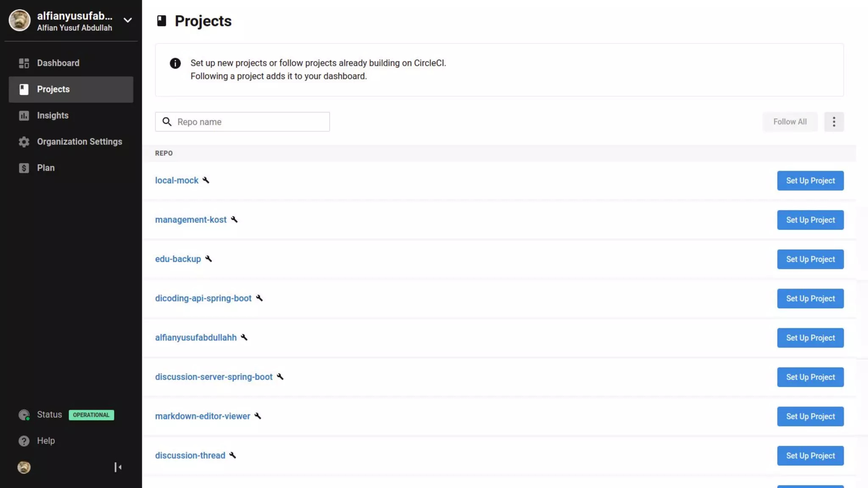This screenshot has height=488, width=868.
Task: Expand the organization switcher dropdown
Action: pyautogui.click(x=127, y=20)
